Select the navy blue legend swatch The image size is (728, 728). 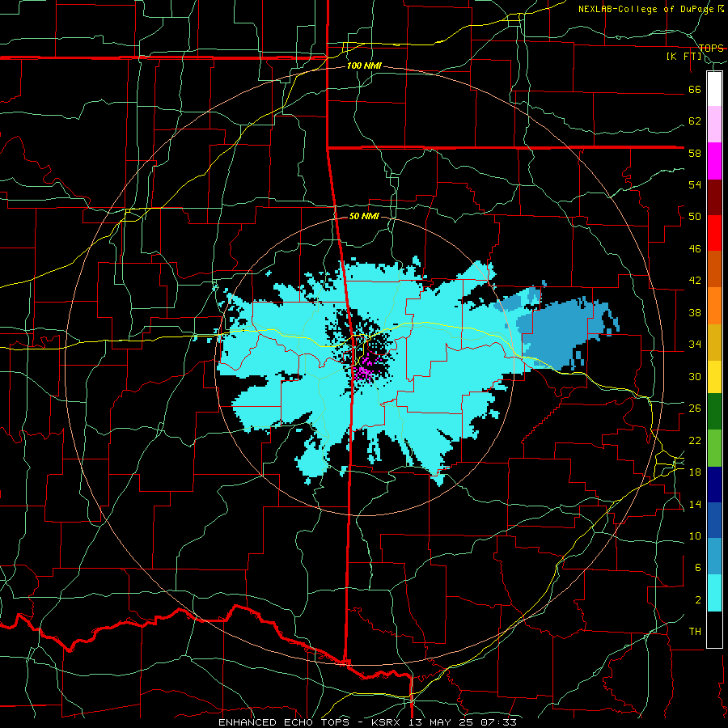pos(714,485)
